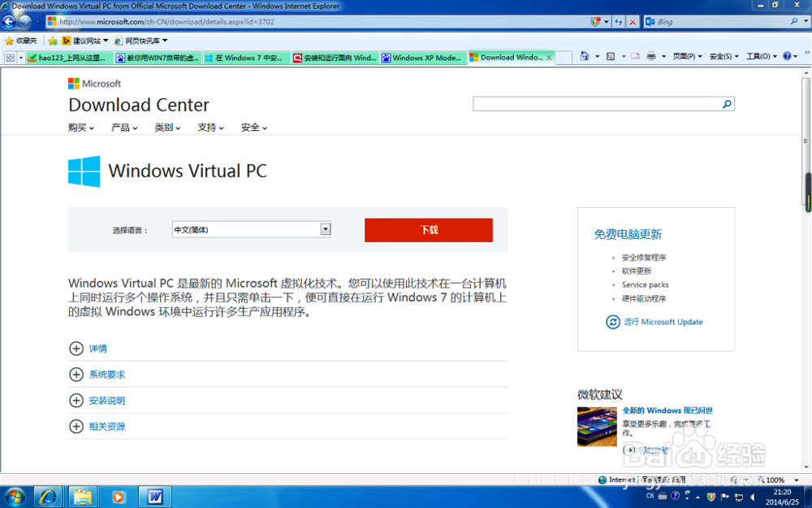Click the Windows tablet promo thumbnail
Image resolution: width=812 pixels, height=508 pixels.
(597, 427)
